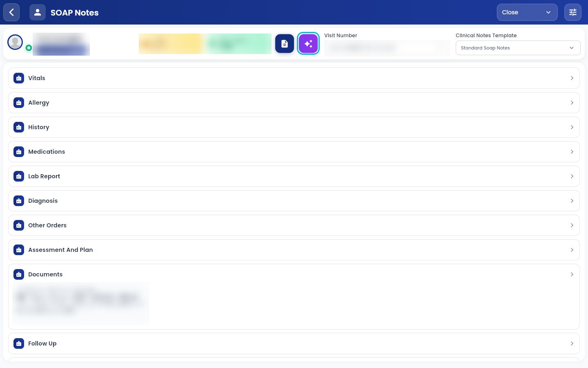Click the Medications section label

(47, 152)
